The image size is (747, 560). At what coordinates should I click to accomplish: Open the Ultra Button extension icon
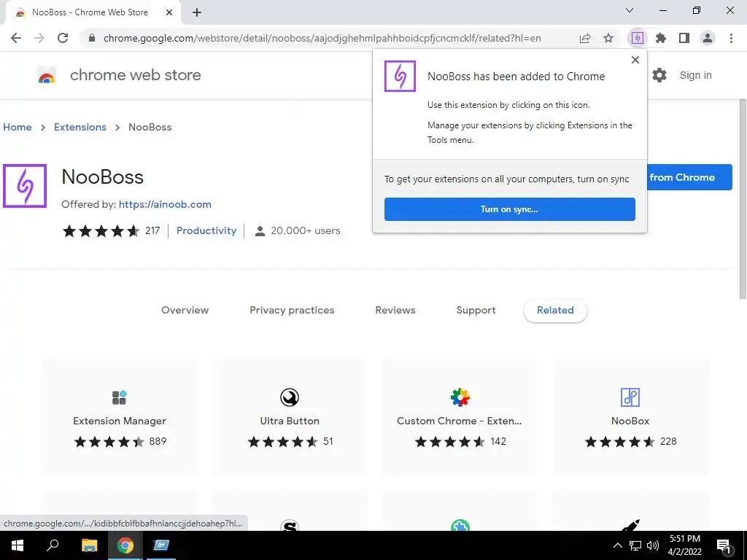click(x=289, y=397)
